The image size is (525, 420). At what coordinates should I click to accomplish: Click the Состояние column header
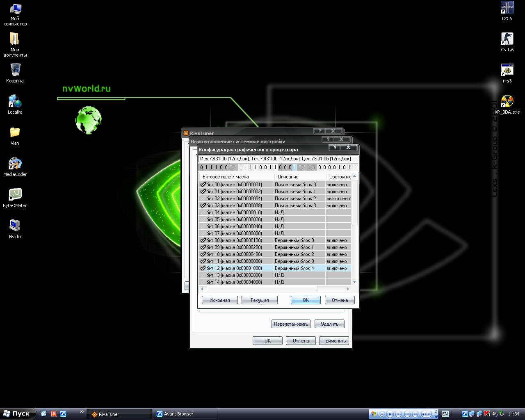[x=339, y=177]
